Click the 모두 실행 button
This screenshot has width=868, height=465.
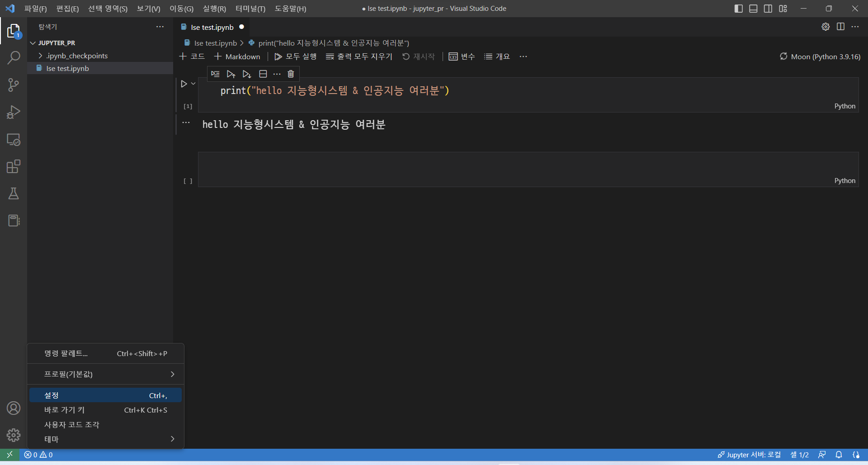click(296, 56)
